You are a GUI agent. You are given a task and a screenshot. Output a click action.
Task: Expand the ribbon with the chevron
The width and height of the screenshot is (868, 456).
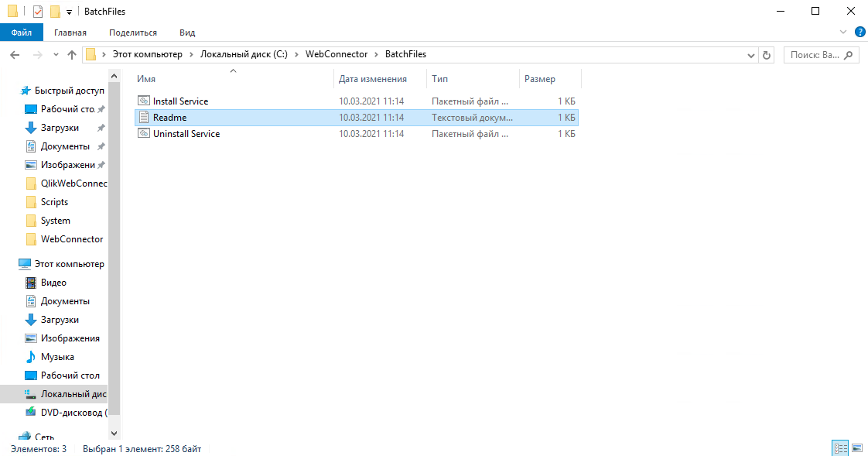coord(843,33)
